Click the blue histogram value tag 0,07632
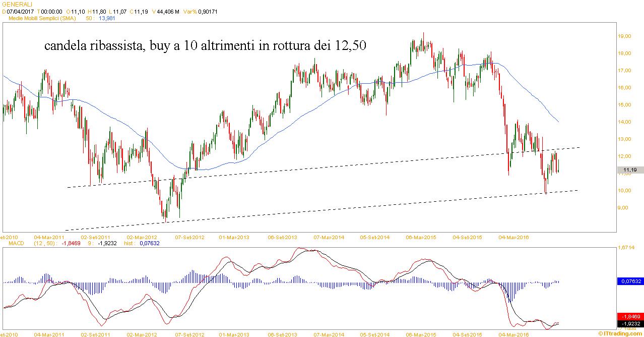Viewport: 644px width, 337px height. coord(630,281)
